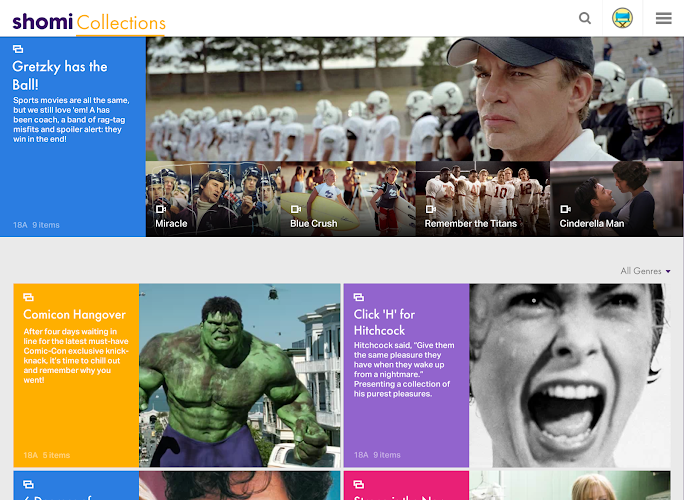The height and width of the screenshot is (500, 684).
Task: Click collection icon on bottom blue card
Action: coord(28,484)
